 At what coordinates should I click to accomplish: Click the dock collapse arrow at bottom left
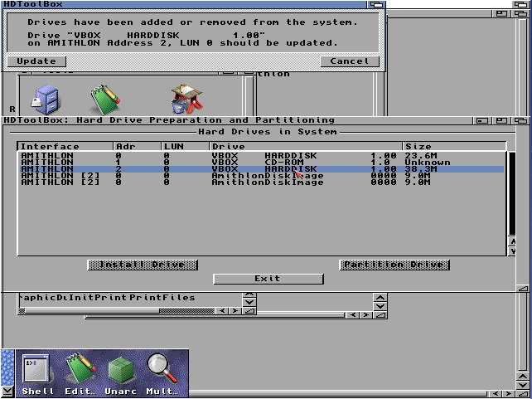(7, 391)
